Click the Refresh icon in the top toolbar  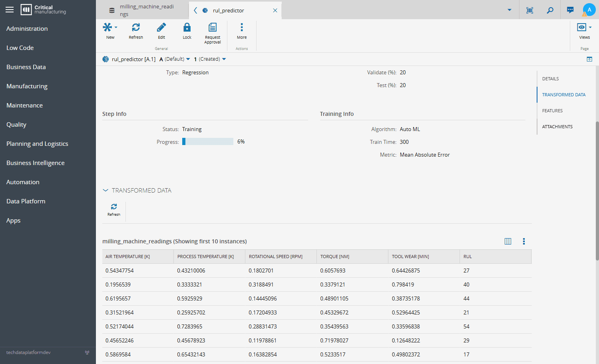[136, 28]
